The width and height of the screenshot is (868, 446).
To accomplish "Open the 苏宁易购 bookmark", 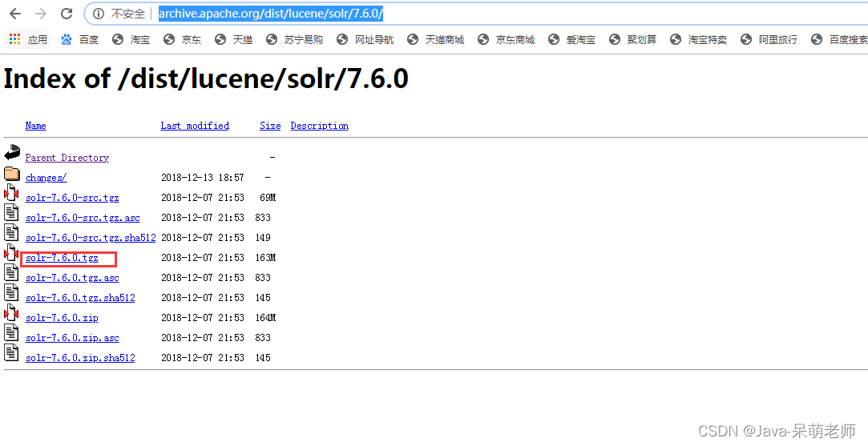I will point(294,39).
